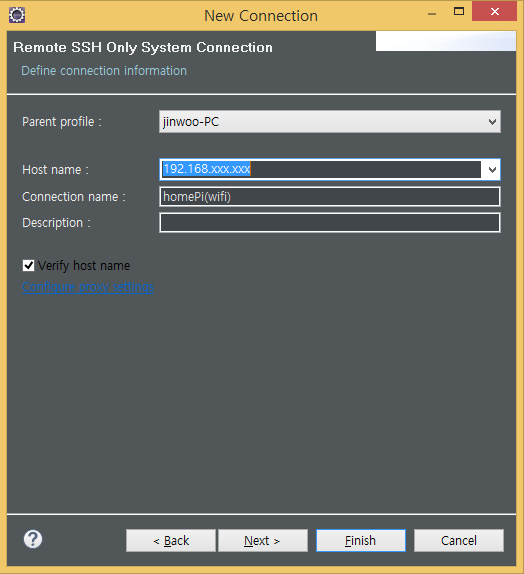This screenshot has width=524, height=574.
Task: Click the 'Description :' label
Action: 56,223
